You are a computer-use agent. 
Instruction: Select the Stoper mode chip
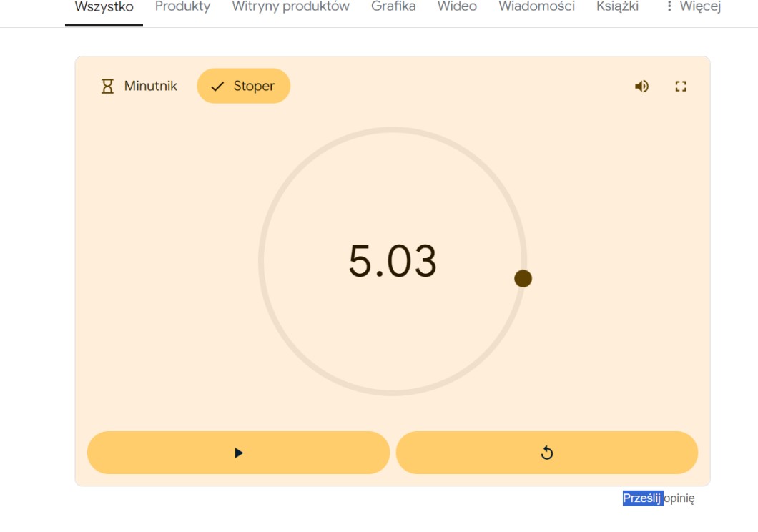click(244, 87)
